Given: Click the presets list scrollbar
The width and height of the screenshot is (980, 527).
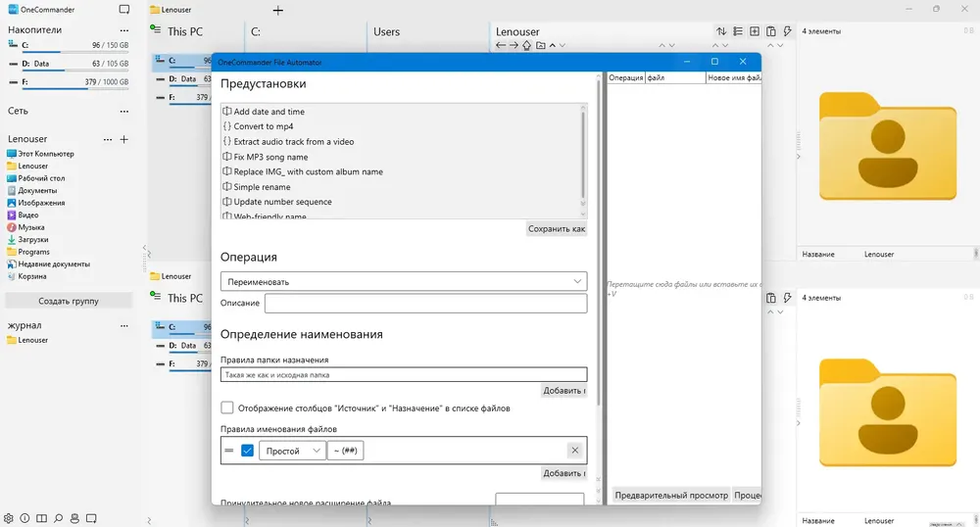Looking at the screenshot, I should click(x=583, y=156).
